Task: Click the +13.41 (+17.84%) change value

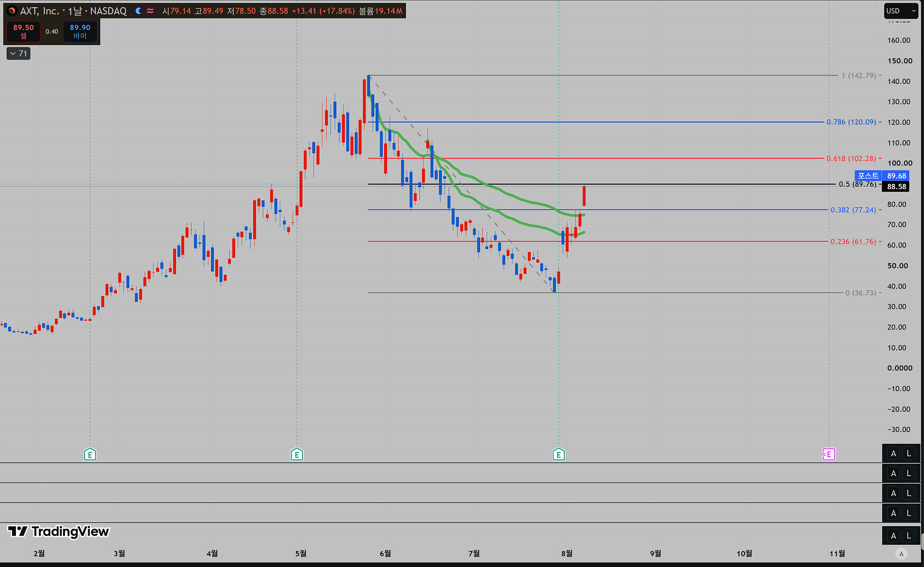Action: coord(323,11)
